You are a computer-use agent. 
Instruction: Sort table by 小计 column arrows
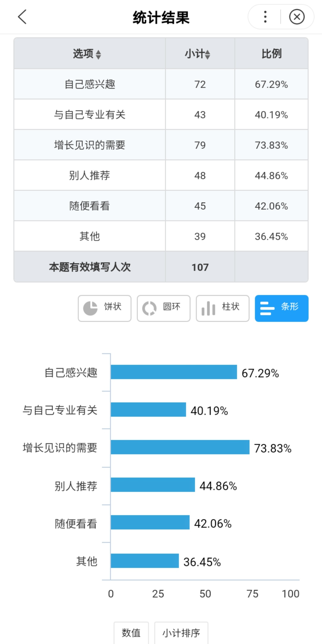click(x=208, y=55)
